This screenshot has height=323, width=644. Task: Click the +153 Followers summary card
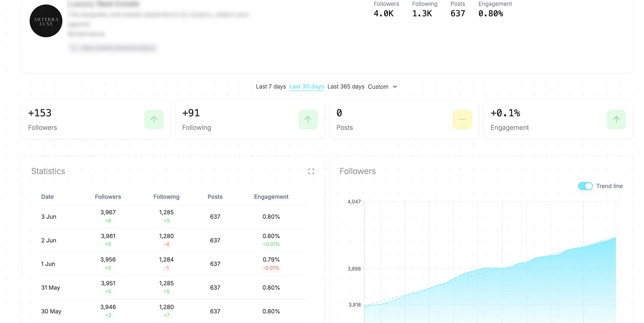point(96,120)
